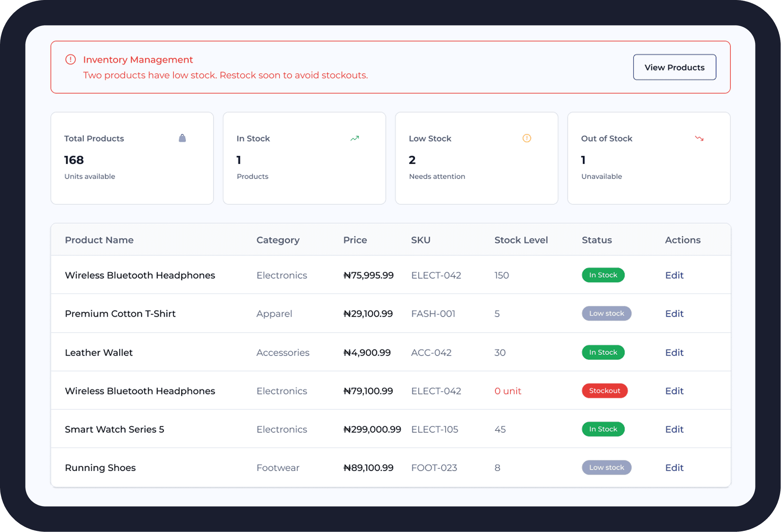Click the Status column header
The height and width of the screenshot is (532, 781).
(x=597, y=240)
